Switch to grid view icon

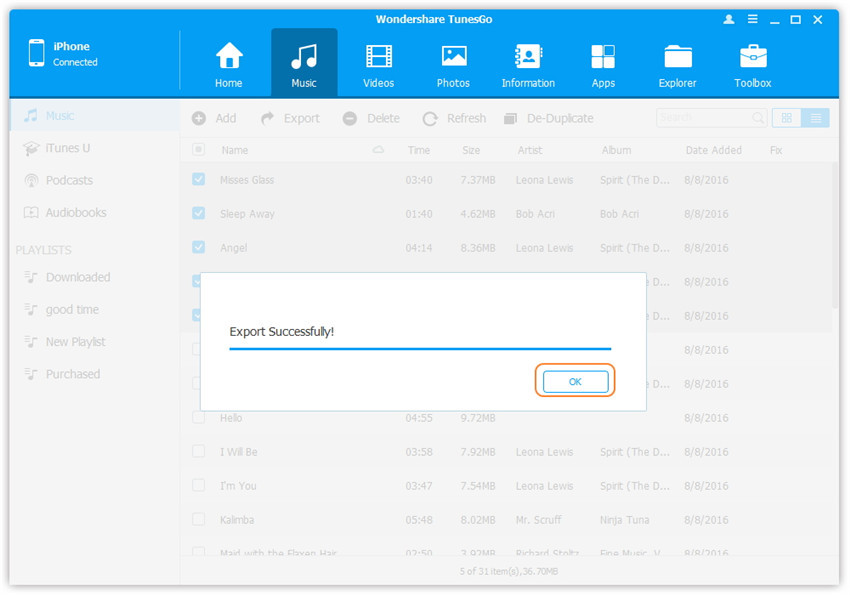(787, 118)
